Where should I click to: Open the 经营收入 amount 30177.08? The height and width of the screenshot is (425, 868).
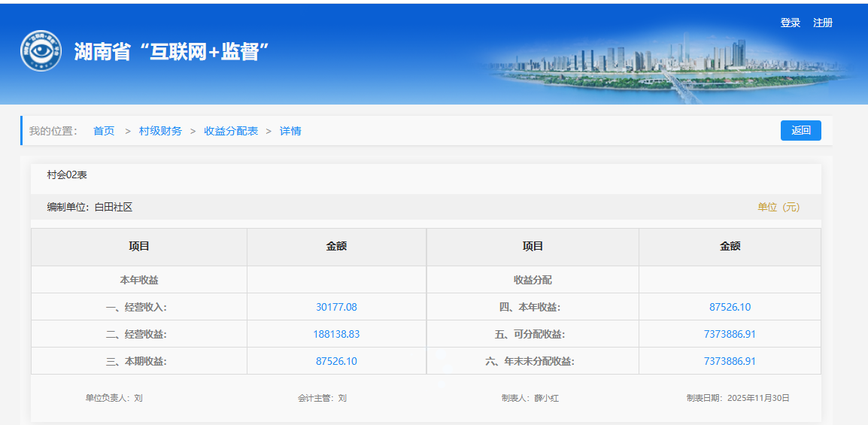pos(336,307)
